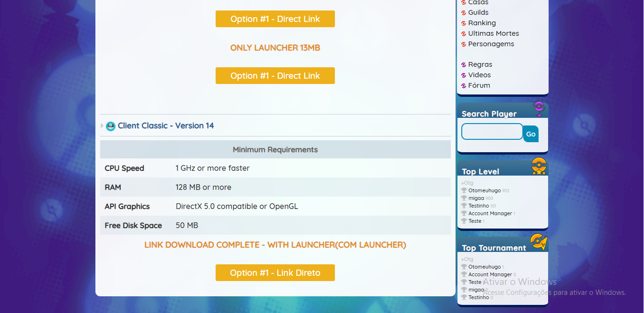Open the Ranking menu link
This screenshot has width=644, height=313.
point(482,23)
